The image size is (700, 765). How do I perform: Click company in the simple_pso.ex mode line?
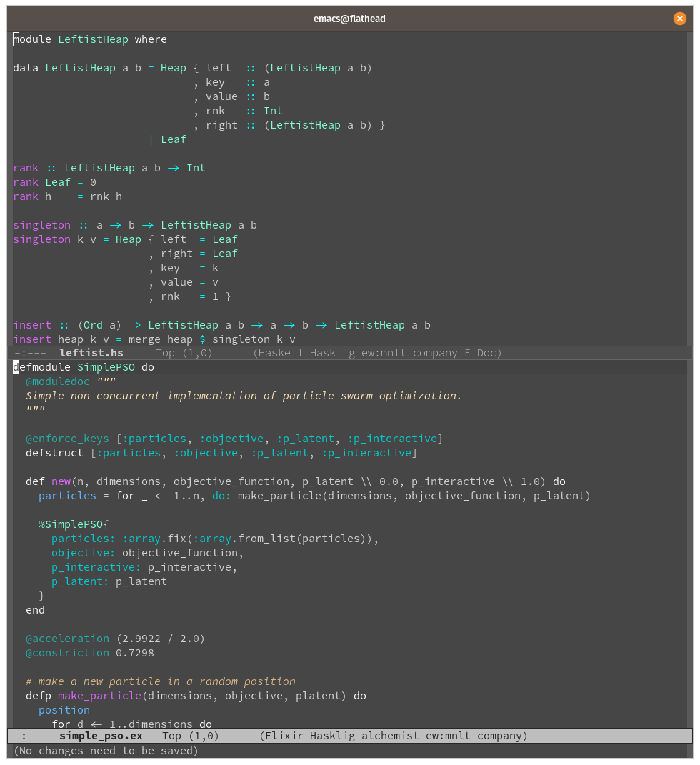click(499, 736)
